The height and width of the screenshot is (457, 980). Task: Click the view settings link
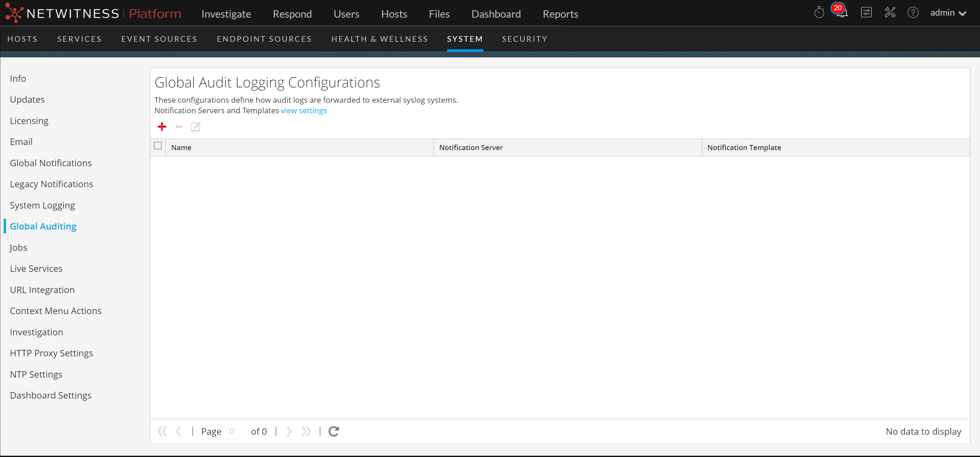pos(304,110)
